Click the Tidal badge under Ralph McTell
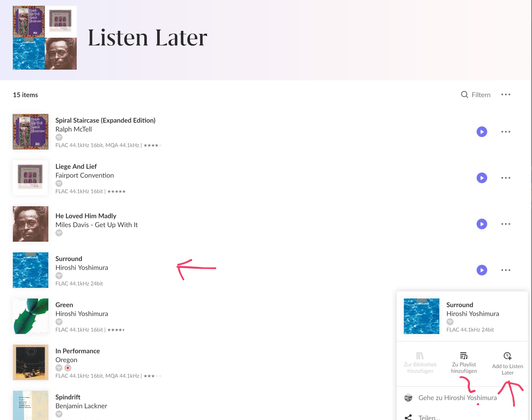 pos(59,137)
